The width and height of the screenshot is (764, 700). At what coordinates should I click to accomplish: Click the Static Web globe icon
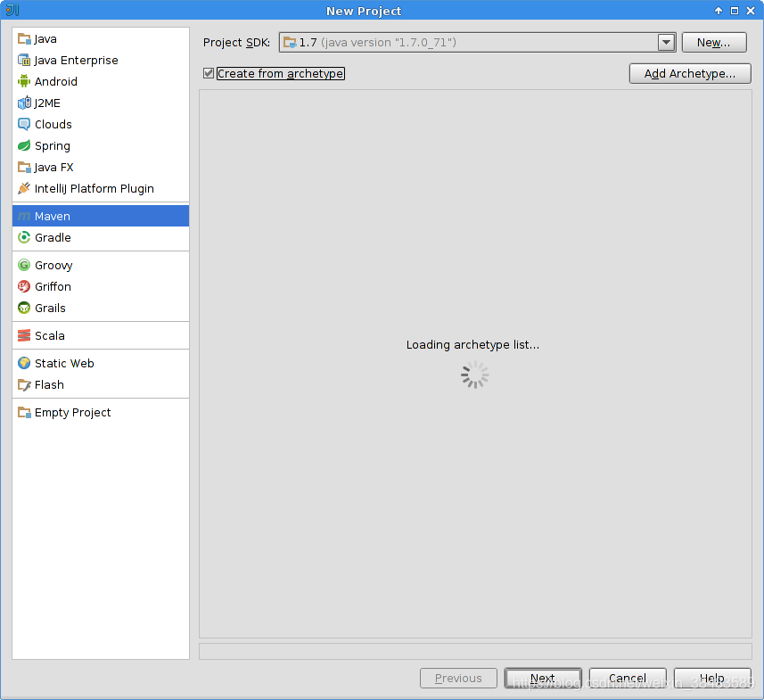pos(24,363)
